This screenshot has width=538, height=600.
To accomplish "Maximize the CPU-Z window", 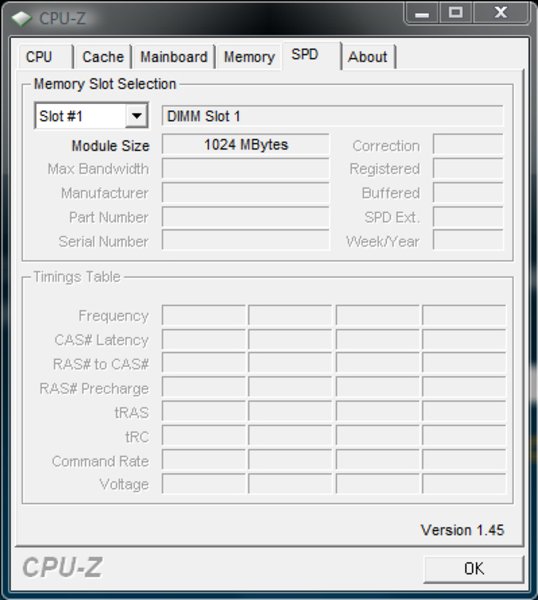I will tap(455, 13).
